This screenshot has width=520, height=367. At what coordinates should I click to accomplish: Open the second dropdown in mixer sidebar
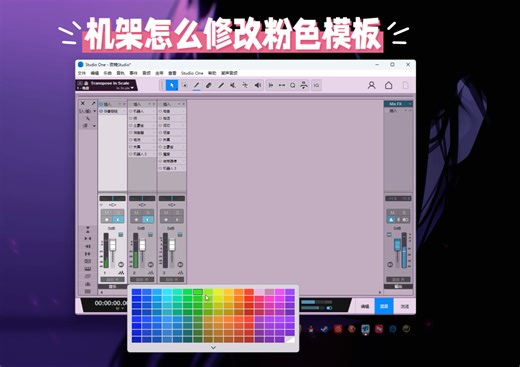coord(95,126)
